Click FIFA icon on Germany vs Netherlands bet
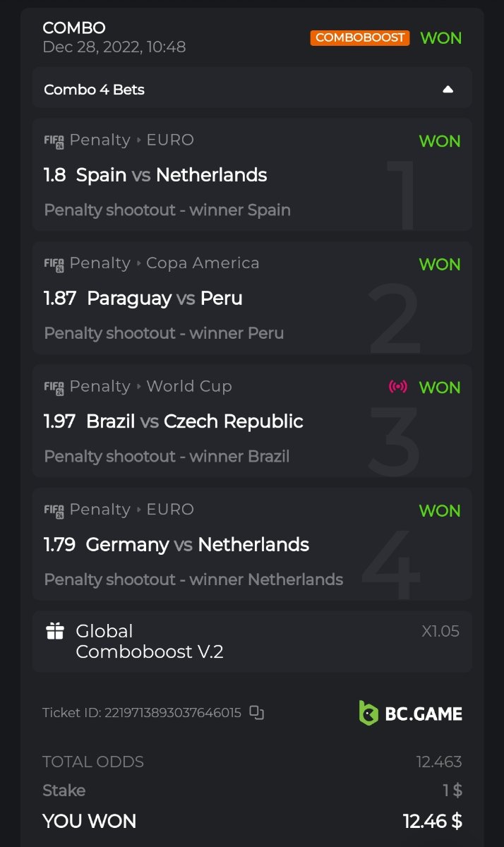Screen dimensions: 504x847 tap(54, 510)
